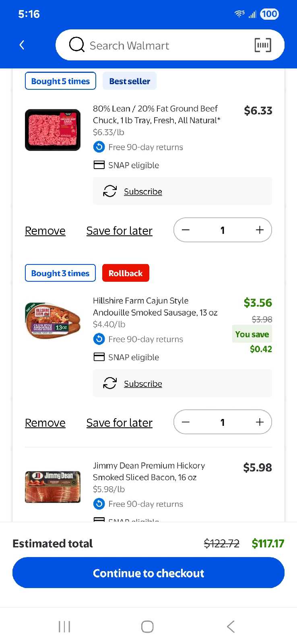Open ground beef product thumbnail

53,130
